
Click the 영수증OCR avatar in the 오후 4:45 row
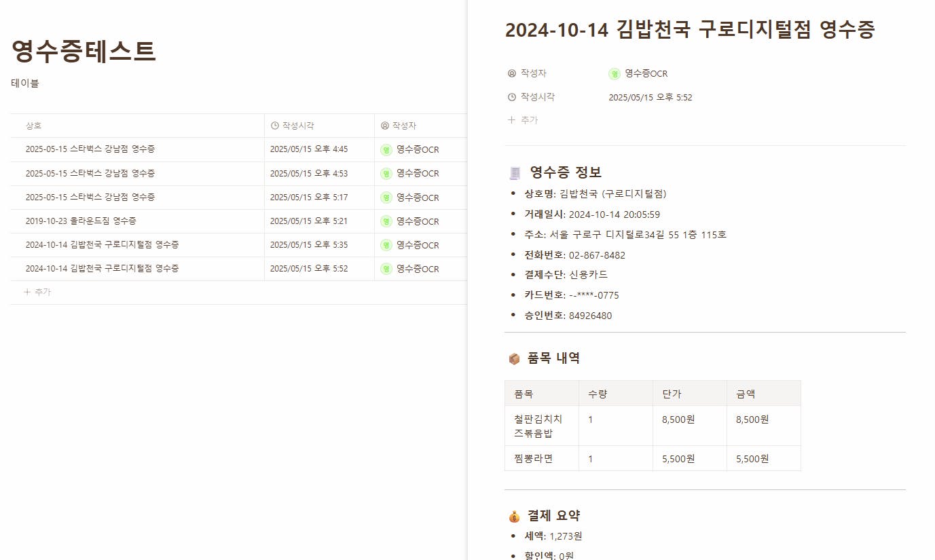[x=386, y=150]
